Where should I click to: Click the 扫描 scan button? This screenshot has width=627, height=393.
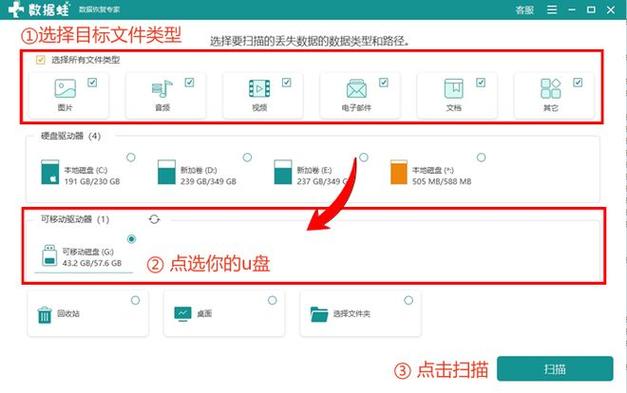(555, 369)
